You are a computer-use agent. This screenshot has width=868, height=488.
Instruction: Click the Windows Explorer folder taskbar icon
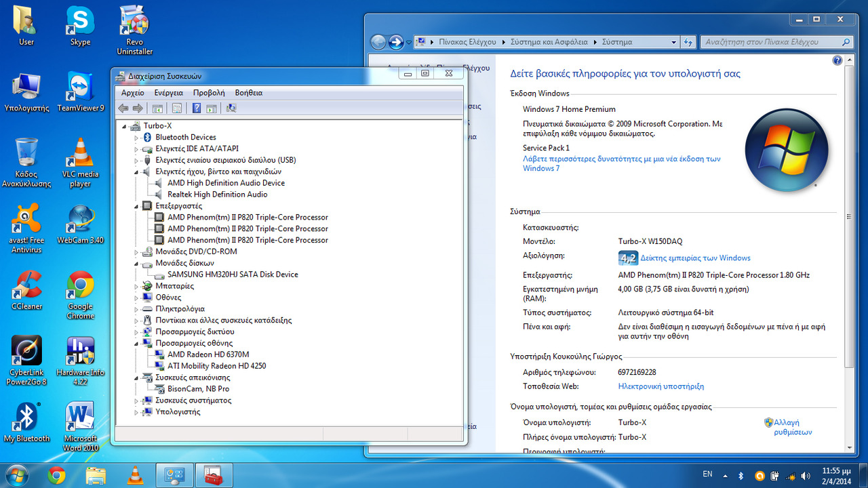pyautogui.click(x=96, y=475)
